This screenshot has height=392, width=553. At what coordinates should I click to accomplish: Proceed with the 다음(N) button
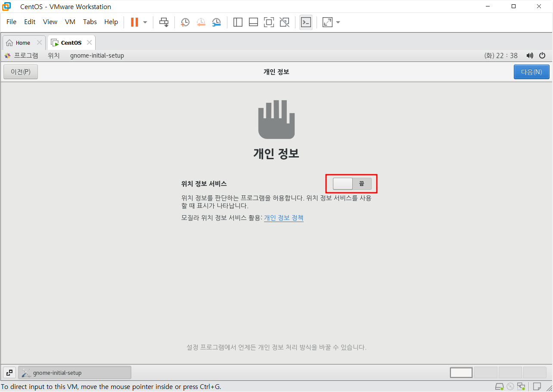[x=531, y=72]
